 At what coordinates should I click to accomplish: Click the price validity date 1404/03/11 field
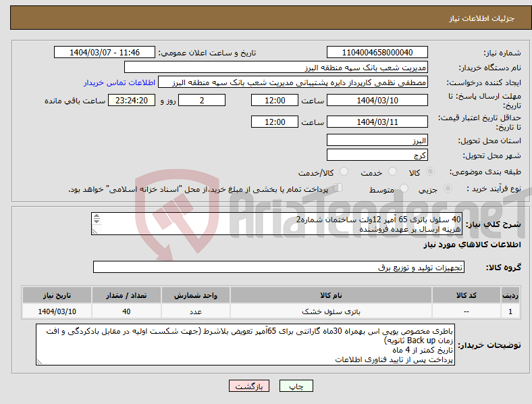point(377,122)
